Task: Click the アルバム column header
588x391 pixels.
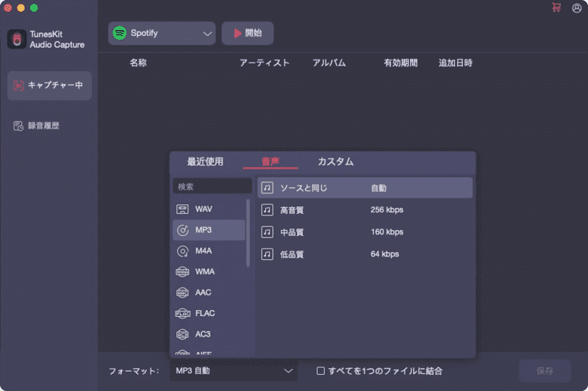Action: click(329, 63)
